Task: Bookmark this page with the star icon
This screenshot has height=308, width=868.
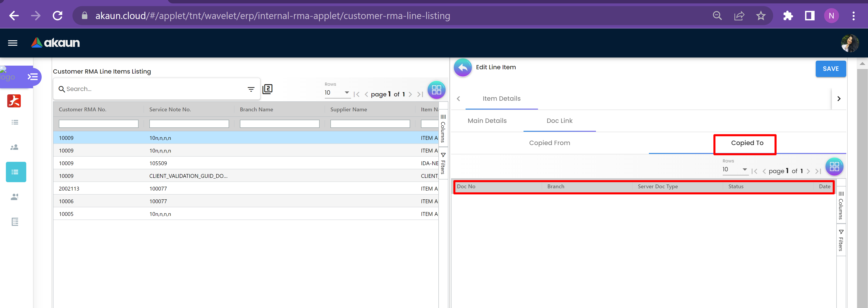Action: point(760,16)
